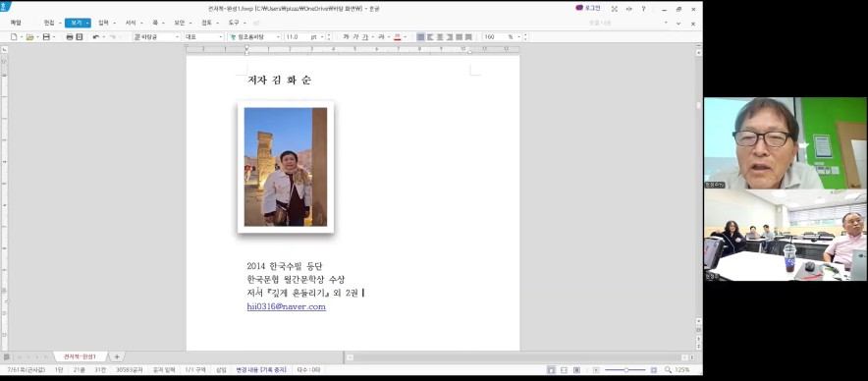The width and height of the screenshot is (868, 381).
Task: Click the line spacing stepper arrows
Action: pos(525,37)
